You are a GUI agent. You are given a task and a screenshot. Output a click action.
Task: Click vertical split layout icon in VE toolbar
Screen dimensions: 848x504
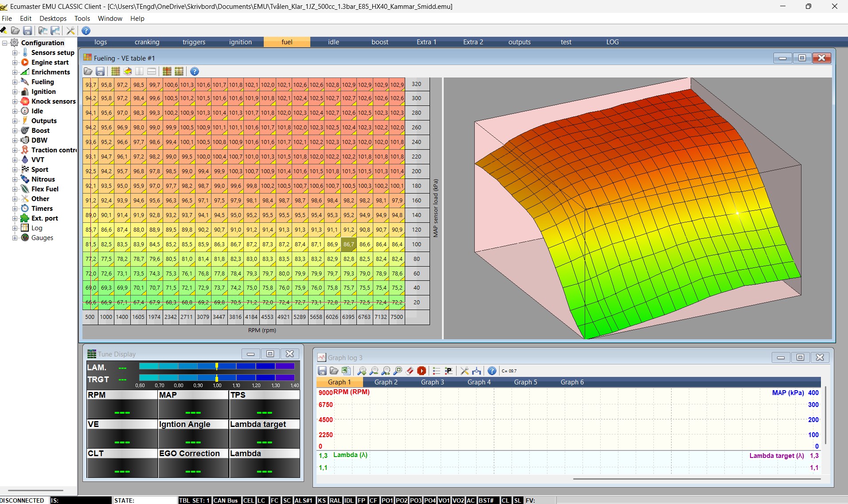[139, 71]
